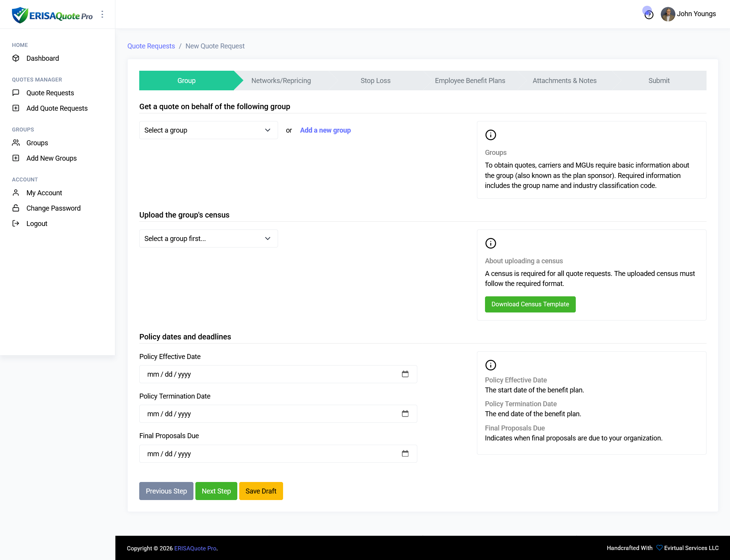
Task: Open the Policy Termination Date calendar picker
Action: click(405, 414)
